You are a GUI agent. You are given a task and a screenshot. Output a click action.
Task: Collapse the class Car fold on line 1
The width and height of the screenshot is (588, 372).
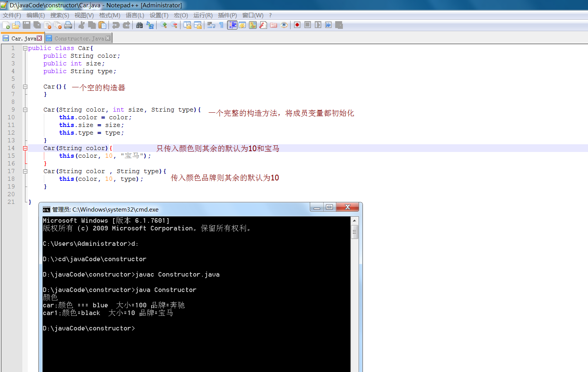25,48
